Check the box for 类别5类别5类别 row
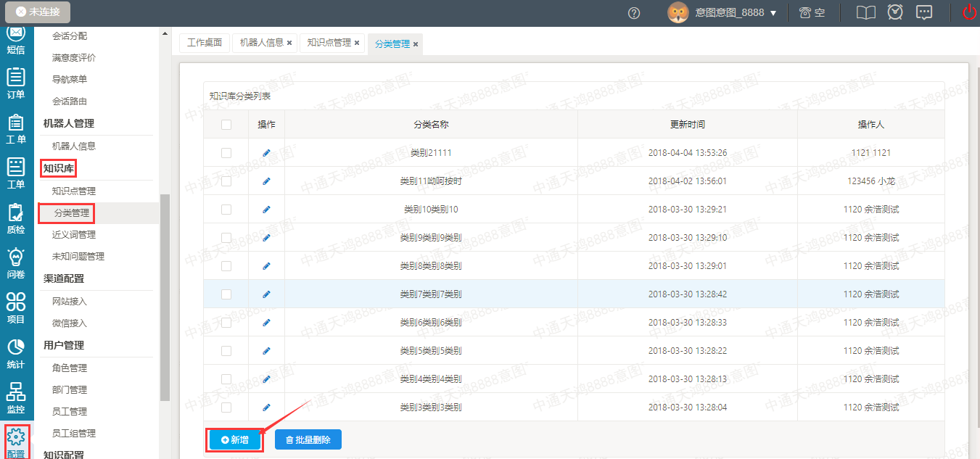980x459 pixels. (x=226, y=351)
